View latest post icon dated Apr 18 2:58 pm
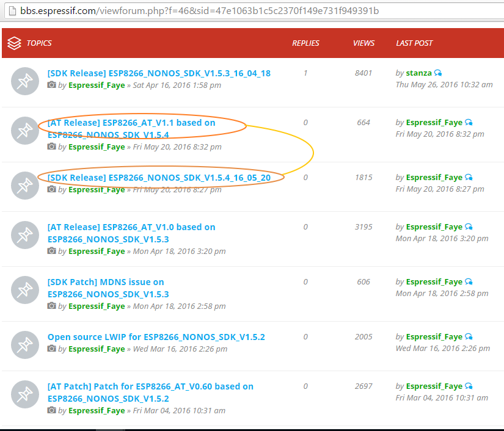 point(469,282)
